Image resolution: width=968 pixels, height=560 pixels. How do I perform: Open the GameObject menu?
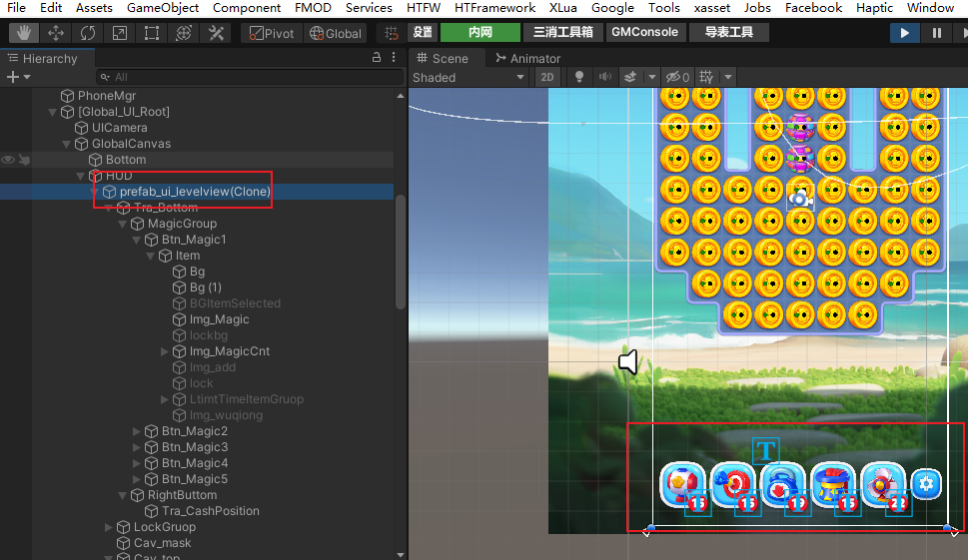pos(163,7)
